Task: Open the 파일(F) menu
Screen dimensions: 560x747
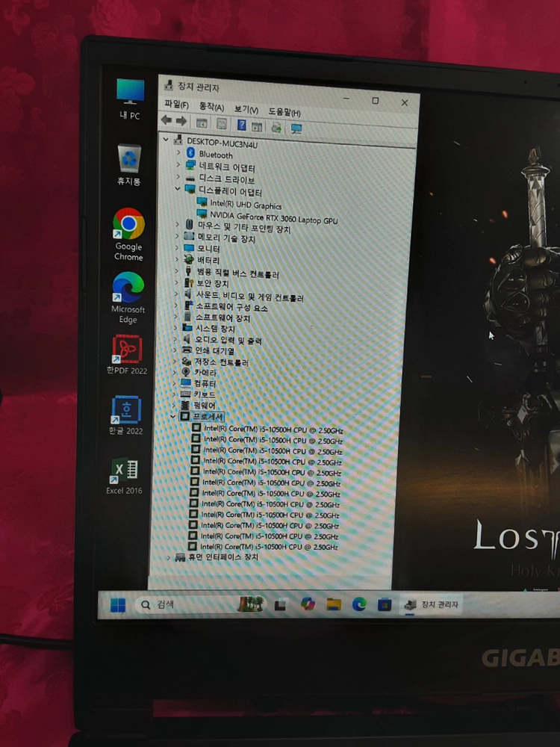Action: [176, 105]
